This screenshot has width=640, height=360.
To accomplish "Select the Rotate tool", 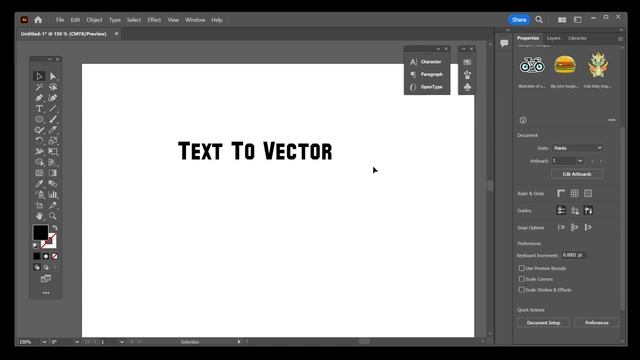I will [x=39, y=141].
